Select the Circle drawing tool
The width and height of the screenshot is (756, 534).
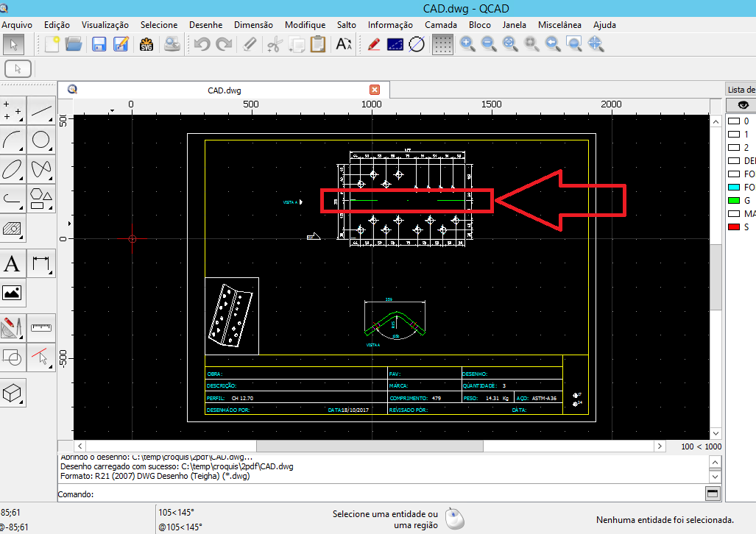(x=42, y=140)
